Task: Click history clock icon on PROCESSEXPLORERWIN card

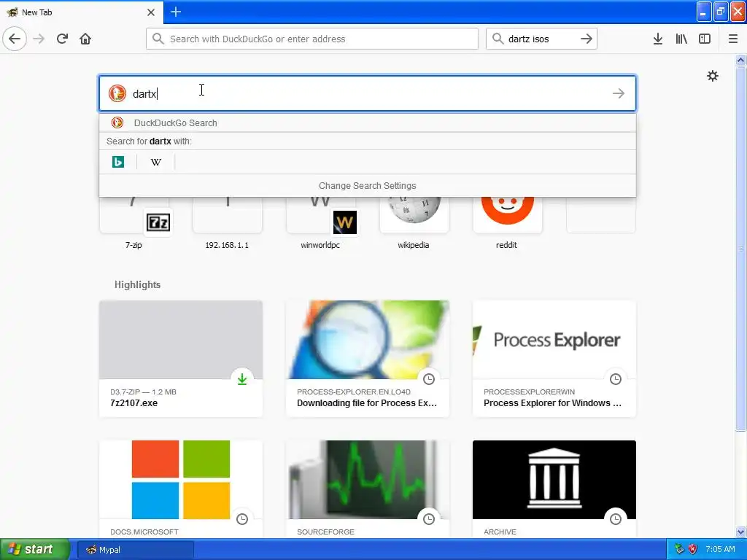Action: (616, 379)
